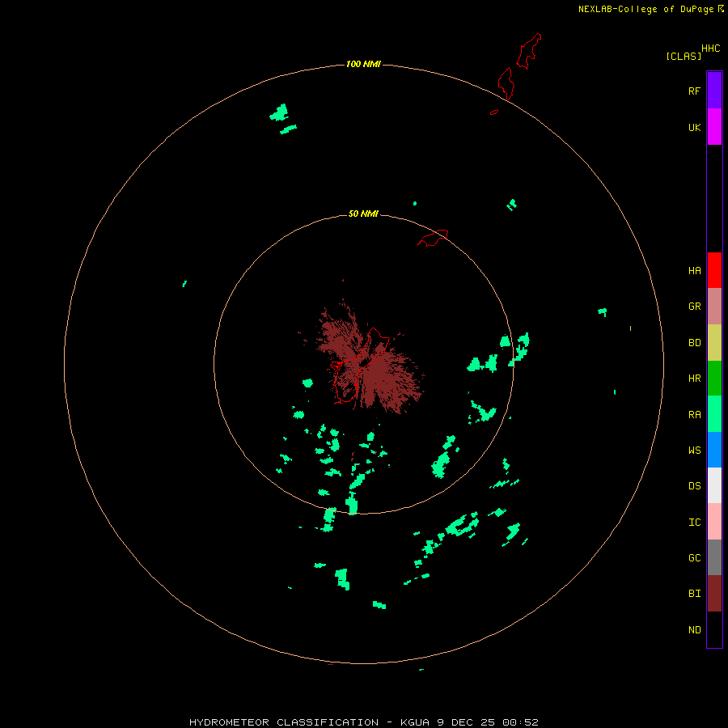Click the 50 NMI range ring label
This screenshot has width=728, height=728.
pos(363,214)
